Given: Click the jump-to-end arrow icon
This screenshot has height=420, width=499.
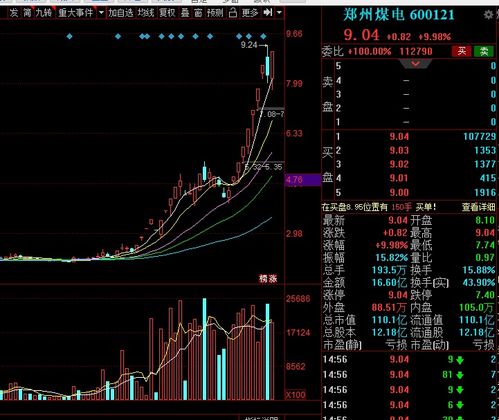Looking at the screenshot, I should coord(268,13).
